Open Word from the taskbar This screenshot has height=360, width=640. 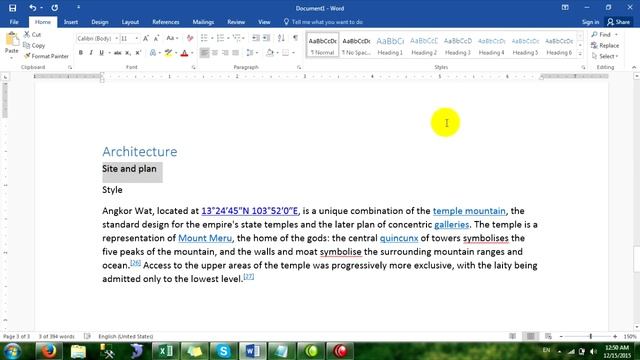tap(253, 351)
